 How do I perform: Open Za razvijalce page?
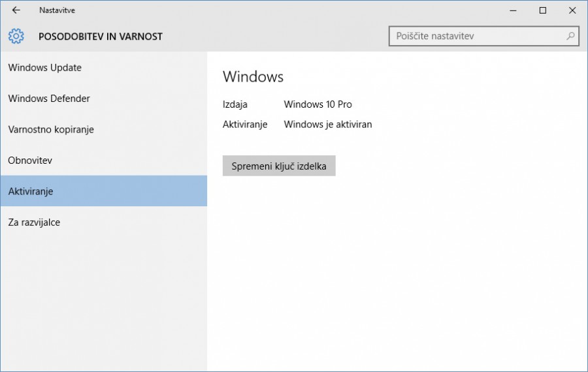tap(34, 223)
